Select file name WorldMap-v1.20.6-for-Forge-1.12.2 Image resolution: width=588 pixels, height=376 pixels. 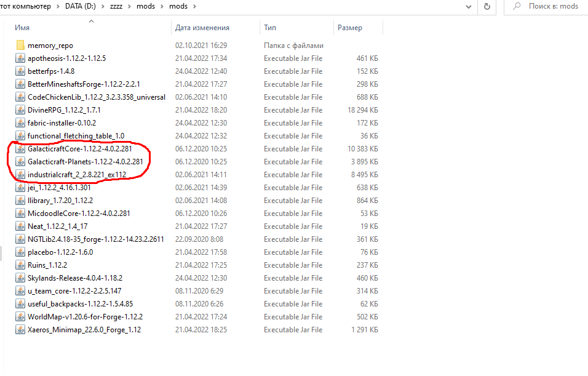point(85,317)
